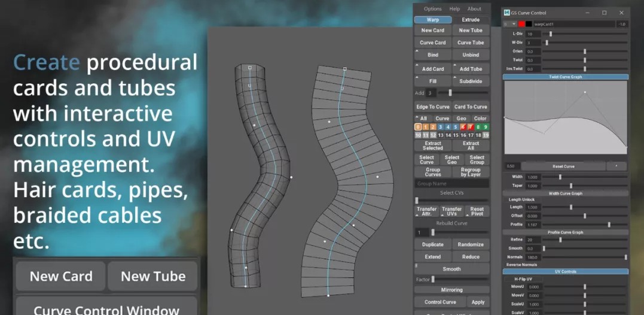Click the Group Name input field
644x315 pixels.
click(x=452, y=184)
